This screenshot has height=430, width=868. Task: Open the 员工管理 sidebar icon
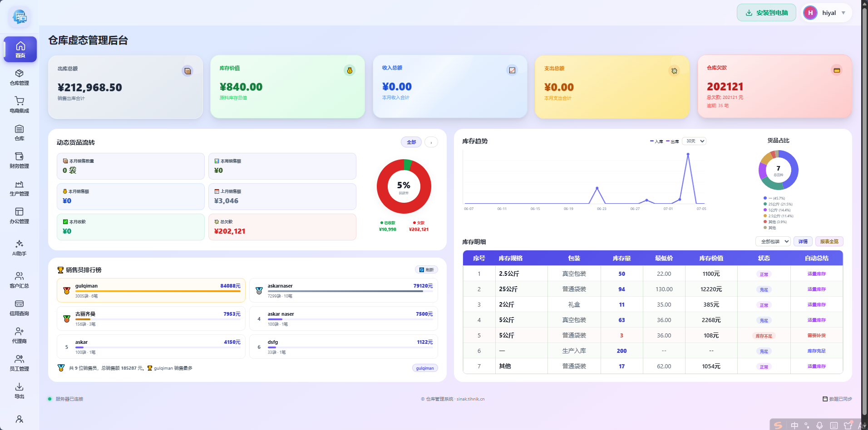(19, 359)
